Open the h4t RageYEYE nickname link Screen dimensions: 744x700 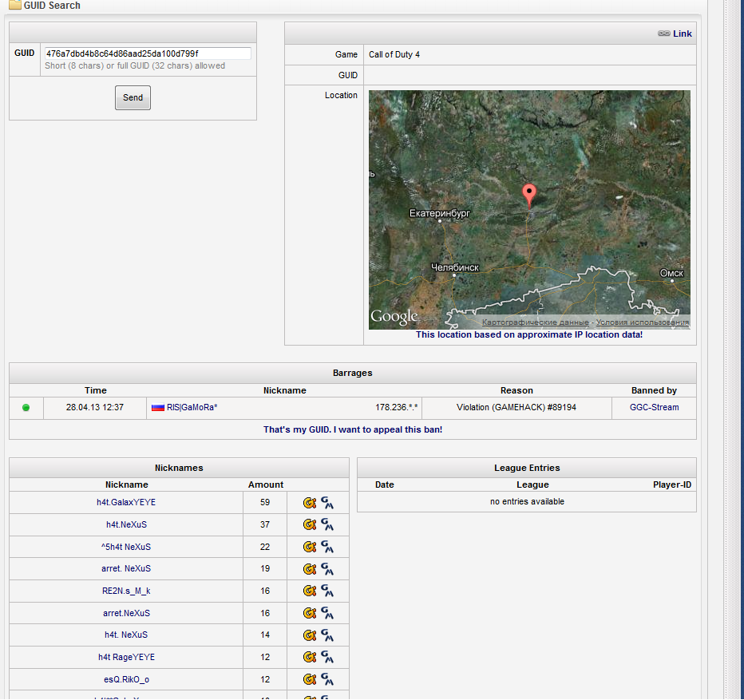tap(126, 657)
